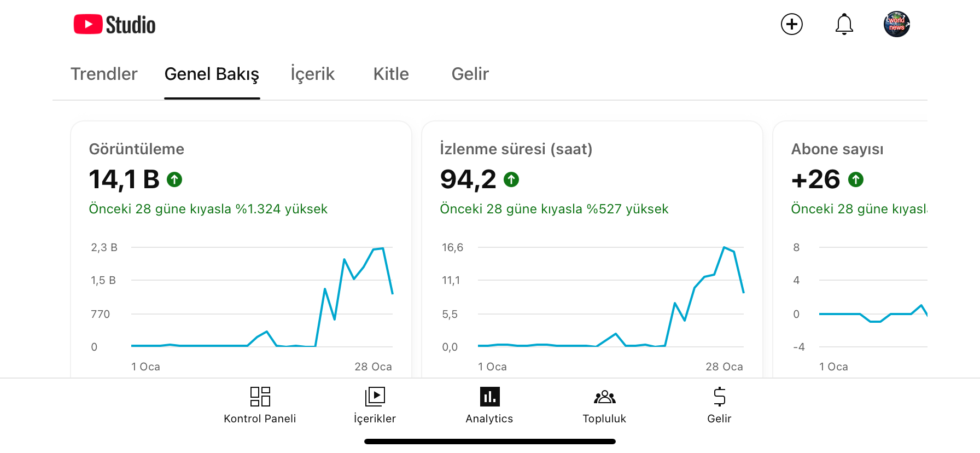Switch to the İçerik tab
980x453 pixels.
(x=312, y=74)
